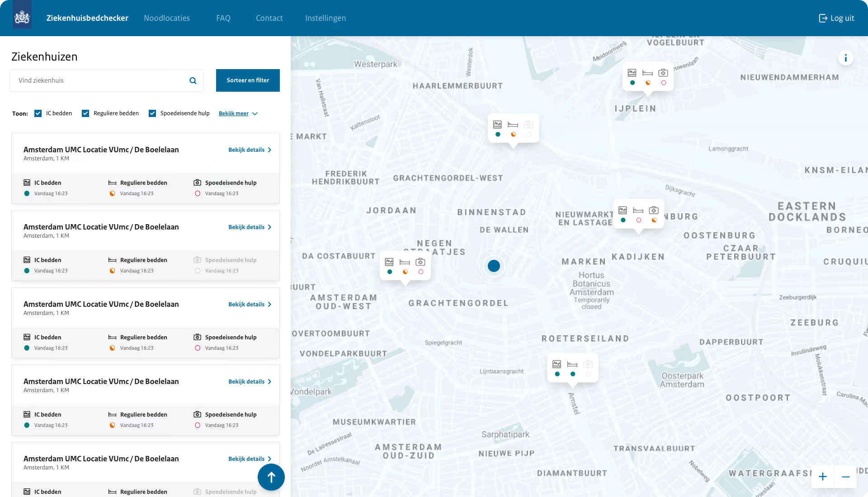
Task: Zoom out the map with minus button
Action: pos(846,477)
